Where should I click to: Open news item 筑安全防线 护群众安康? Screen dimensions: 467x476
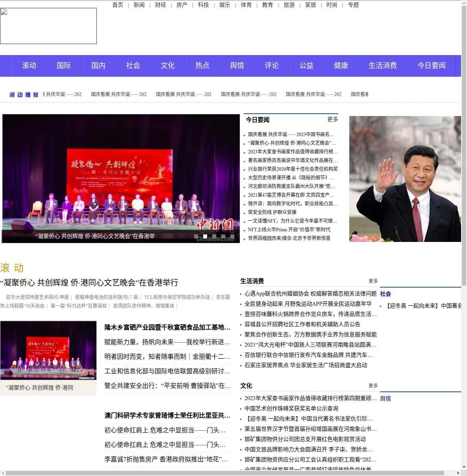[x=272, y=212]
